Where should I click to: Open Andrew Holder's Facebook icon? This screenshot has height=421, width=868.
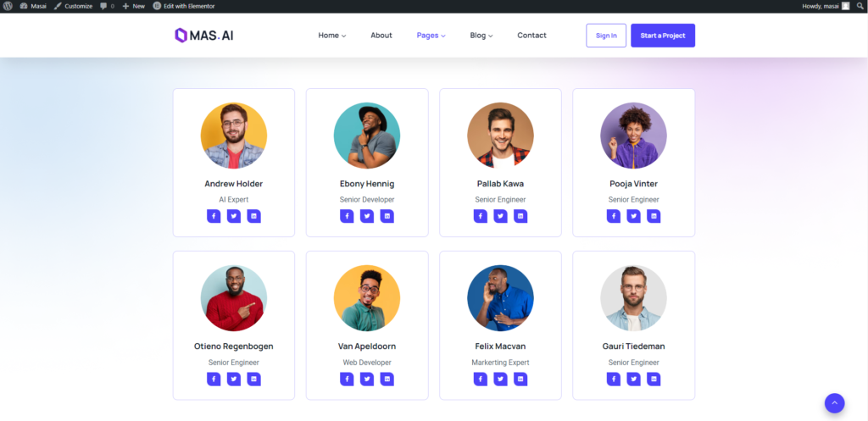214,216
